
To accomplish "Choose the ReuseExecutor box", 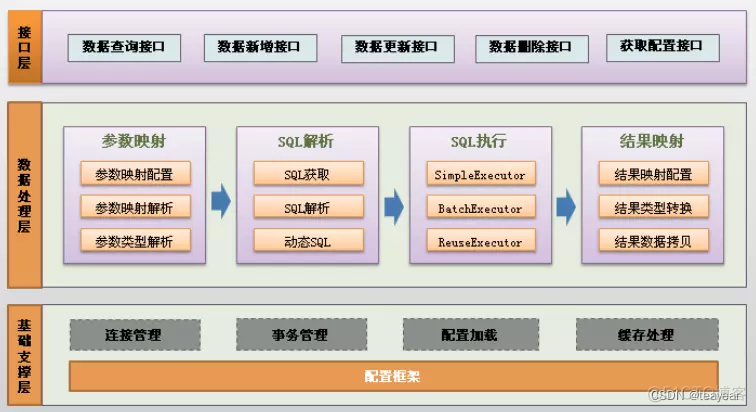I will pyautogui.click(x=481, y=240).
